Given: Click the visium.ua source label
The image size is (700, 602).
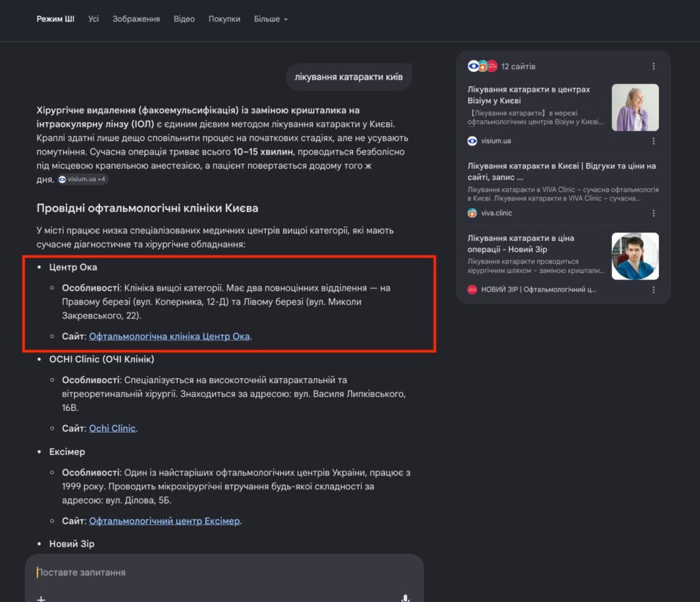Looking at the screenshot, I should click(496, 141).
